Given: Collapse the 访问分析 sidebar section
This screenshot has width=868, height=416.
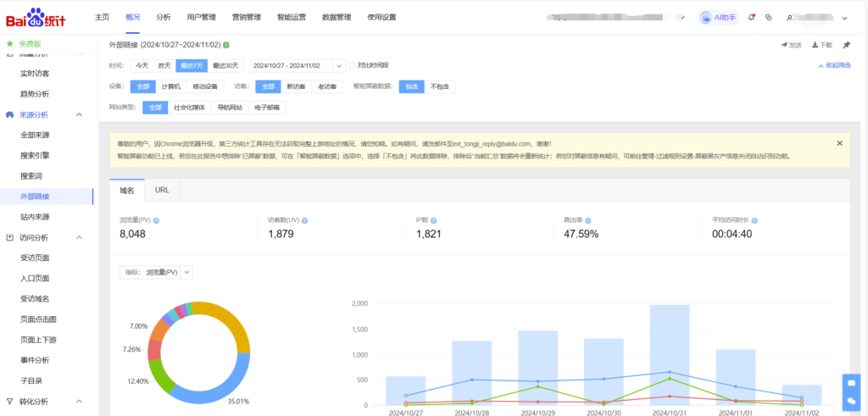Looking at the screenshot, I should pos(79,237).
